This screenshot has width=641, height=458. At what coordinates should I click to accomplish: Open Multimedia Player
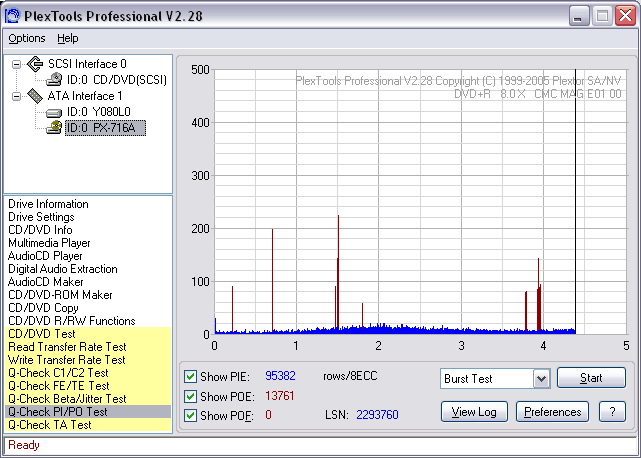49,243
